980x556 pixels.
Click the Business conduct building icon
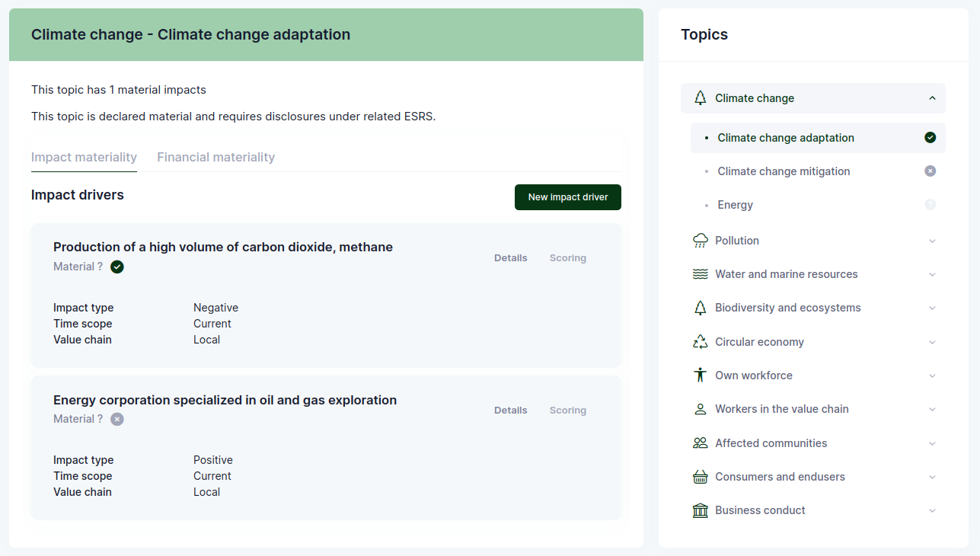[x=700, y=510]
